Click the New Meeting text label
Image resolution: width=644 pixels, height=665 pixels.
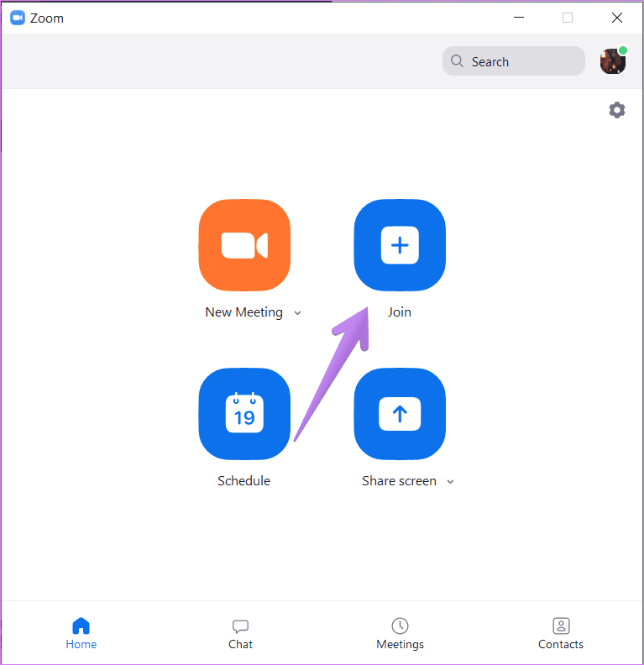coord(243,312)
